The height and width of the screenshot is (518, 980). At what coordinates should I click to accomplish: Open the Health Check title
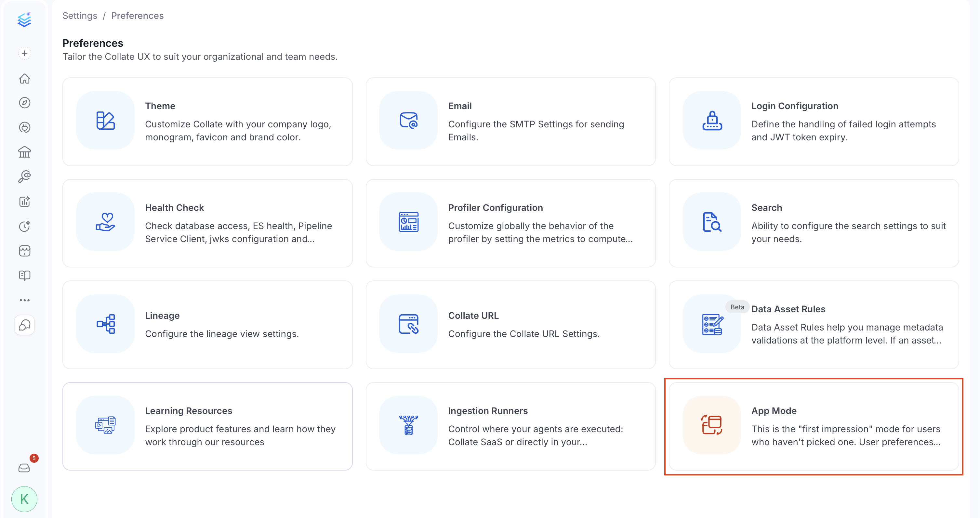[175, 208]
